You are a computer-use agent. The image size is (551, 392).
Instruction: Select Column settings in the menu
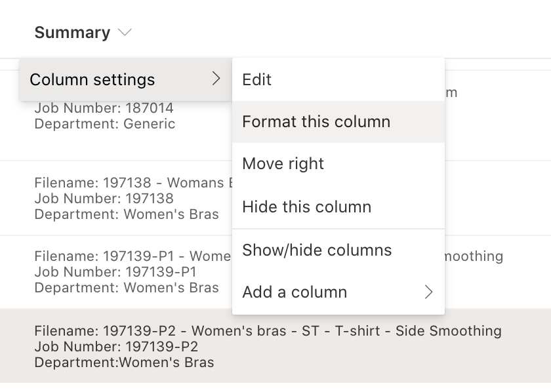click(92, 79)
